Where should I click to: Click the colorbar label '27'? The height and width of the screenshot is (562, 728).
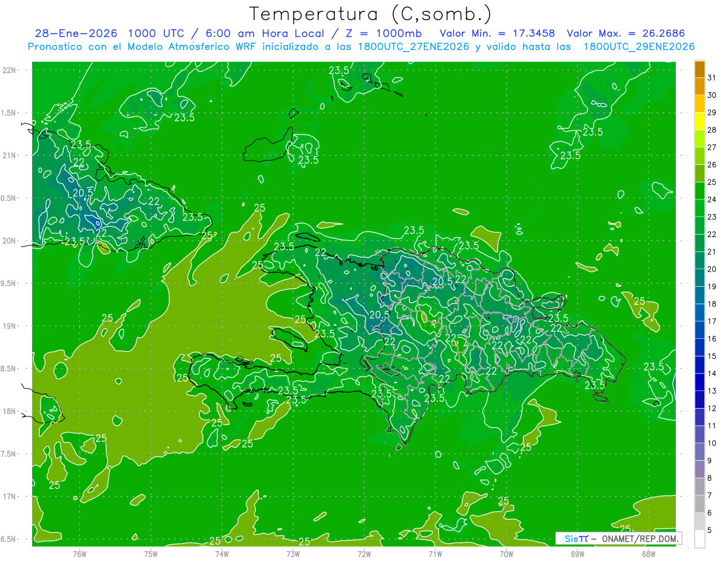coord(712,147)
